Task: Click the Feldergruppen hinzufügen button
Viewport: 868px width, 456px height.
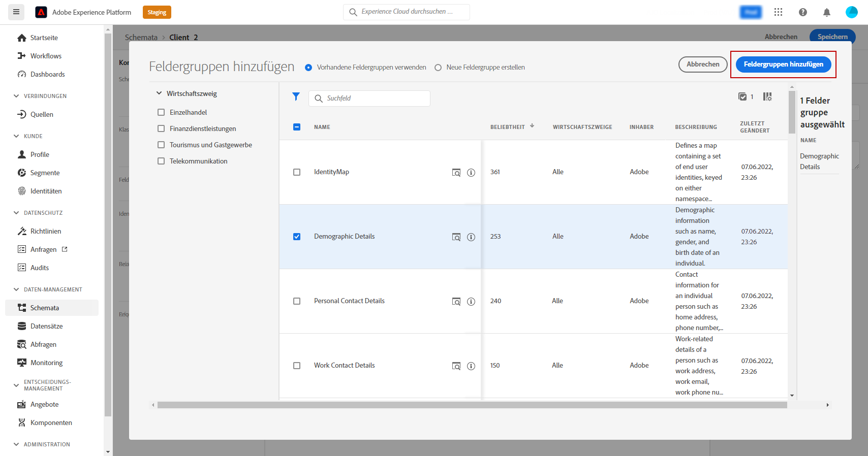Action: 783,64
